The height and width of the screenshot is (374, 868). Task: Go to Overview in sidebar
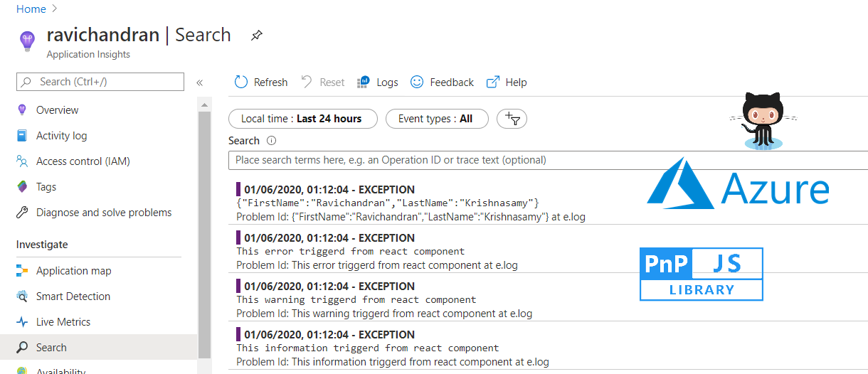click(57, 110)
